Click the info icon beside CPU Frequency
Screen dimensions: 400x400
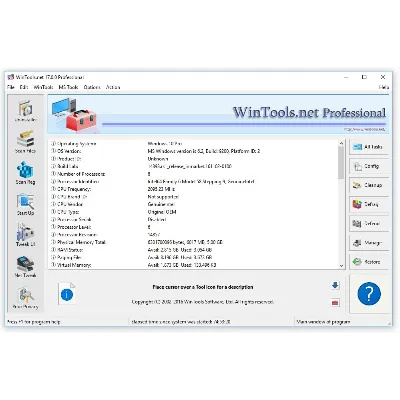coord(53,189)
